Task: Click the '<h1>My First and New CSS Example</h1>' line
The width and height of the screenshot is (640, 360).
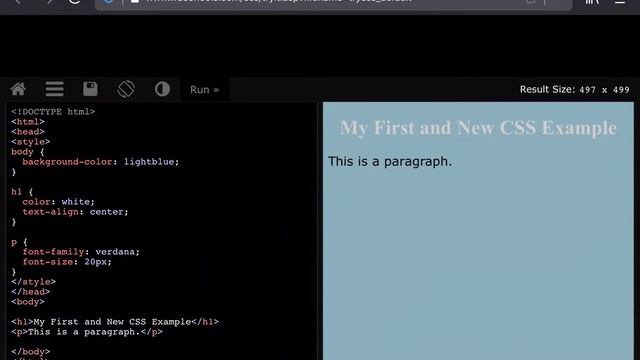Action: pyautogui.click(x=115, y=322)
